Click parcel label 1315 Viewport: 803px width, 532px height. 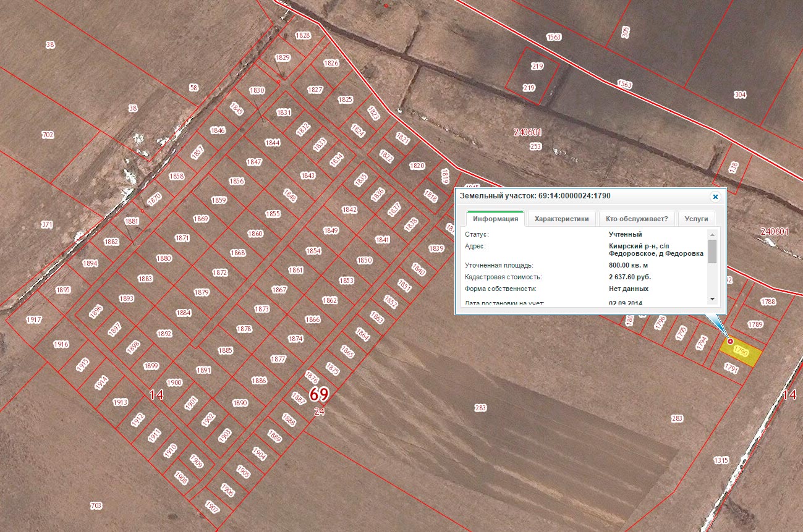[721, 460]
